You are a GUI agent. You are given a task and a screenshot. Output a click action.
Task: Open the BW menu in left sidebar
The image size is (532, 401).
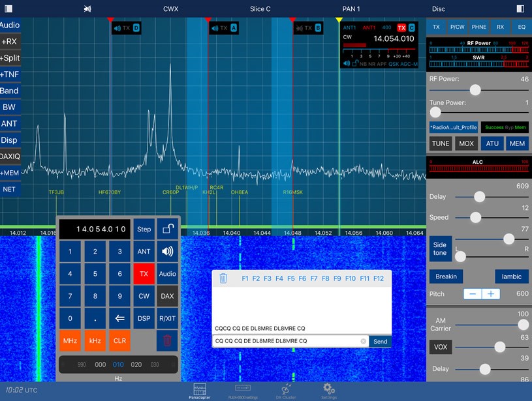(x=10, y=107)
